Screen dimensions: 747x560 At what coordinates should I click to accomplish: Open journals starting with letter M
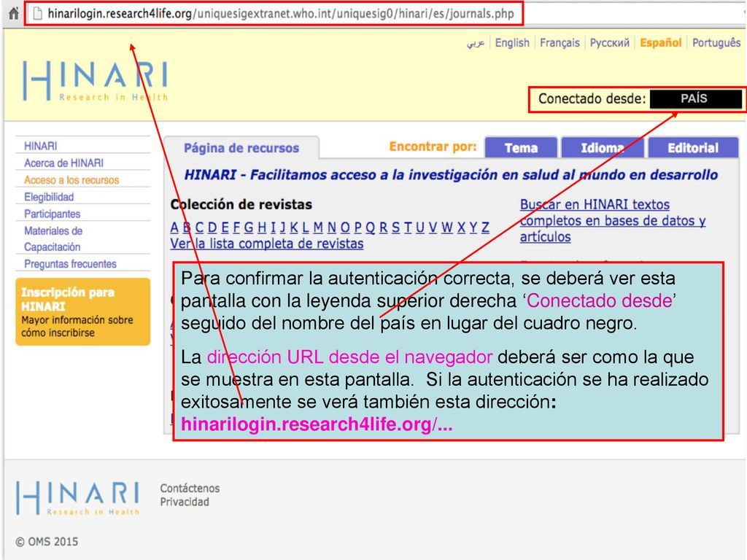coord(318,227)
